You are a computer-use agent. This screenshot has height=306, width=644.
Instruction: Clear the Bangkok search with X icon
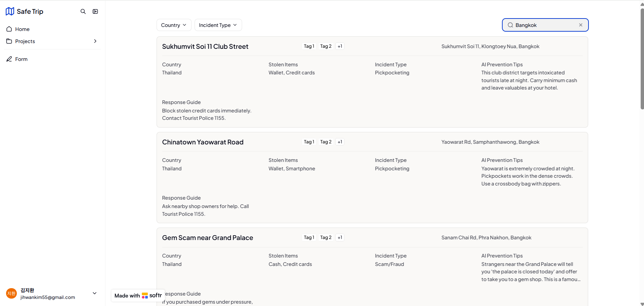click(581, 25)
